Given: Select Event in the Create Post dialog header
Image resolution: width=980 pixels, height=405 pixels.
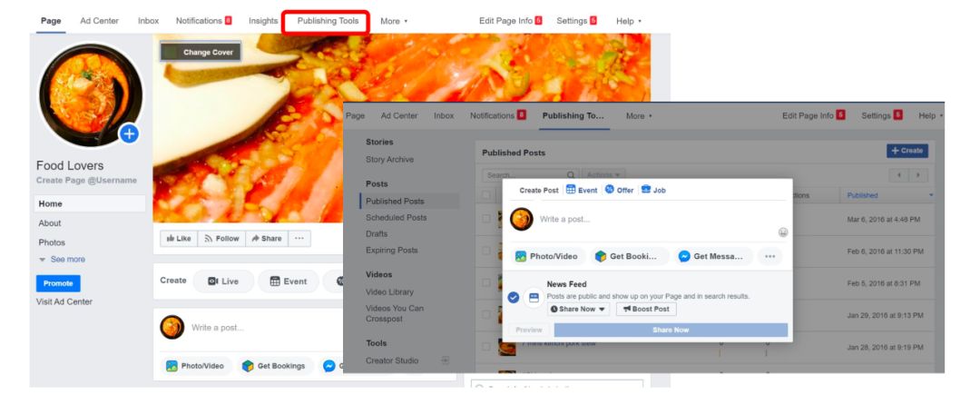Looking at the screenshot, I should 582,190.
